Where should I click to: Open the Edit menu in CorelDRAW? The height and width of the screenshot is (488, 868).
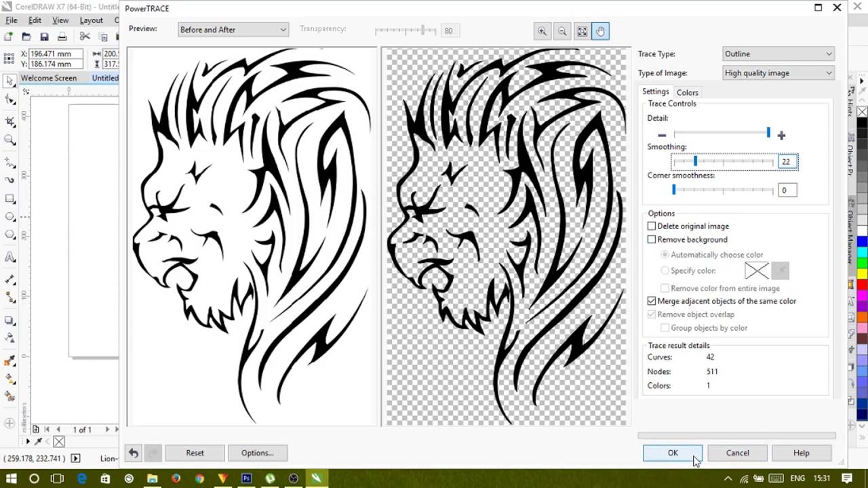tap(35, 20)
